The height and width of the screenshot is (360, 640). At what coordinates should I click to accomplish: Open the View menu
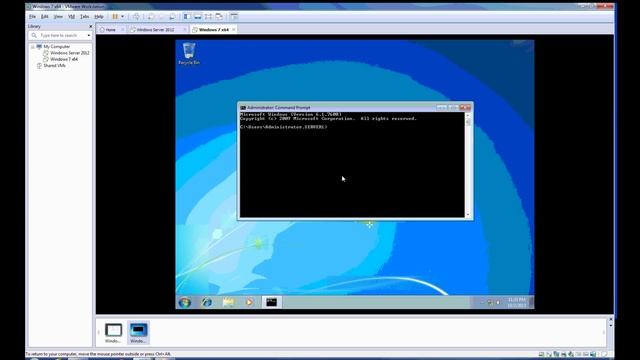[x=58, y=17]
